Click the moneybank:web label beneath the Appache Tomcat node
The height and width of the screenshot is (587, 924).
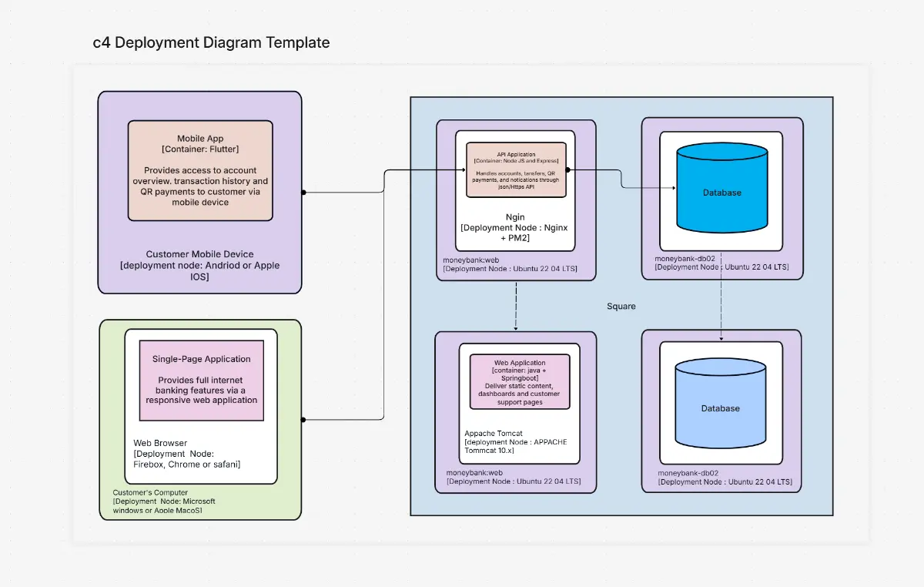click(514, 477)
